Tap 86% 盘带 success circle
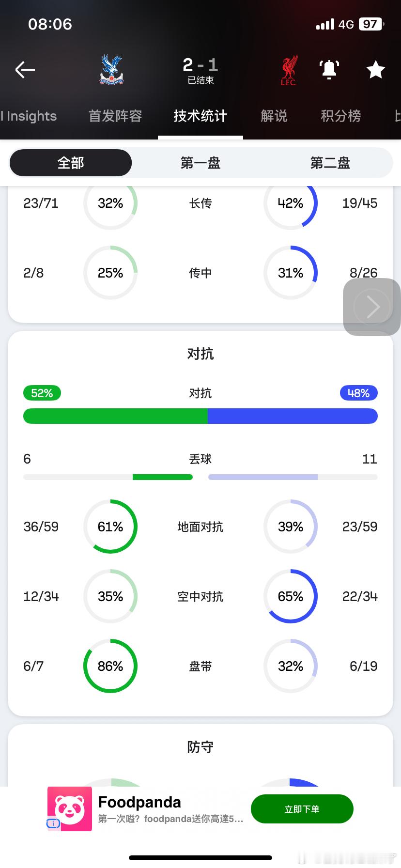The height and width of the screenshot is (868, 401). pos(110,666)
